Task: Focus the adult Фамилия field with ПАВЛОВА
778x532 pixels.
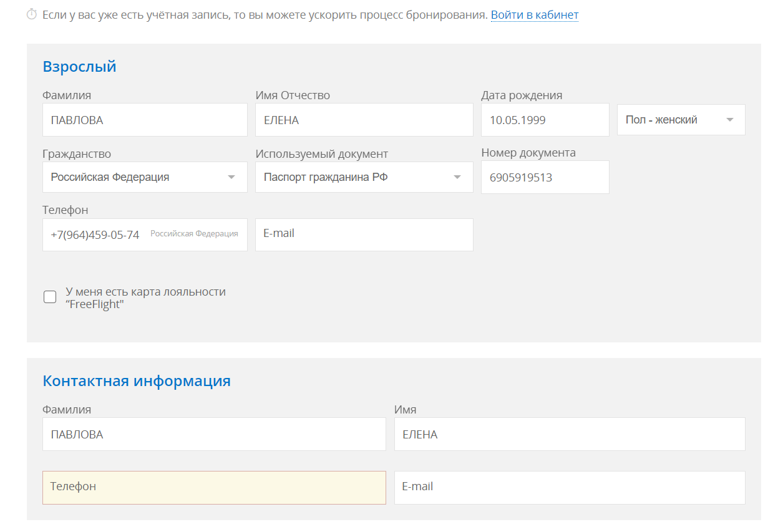Action: click(x=145, y=120)
